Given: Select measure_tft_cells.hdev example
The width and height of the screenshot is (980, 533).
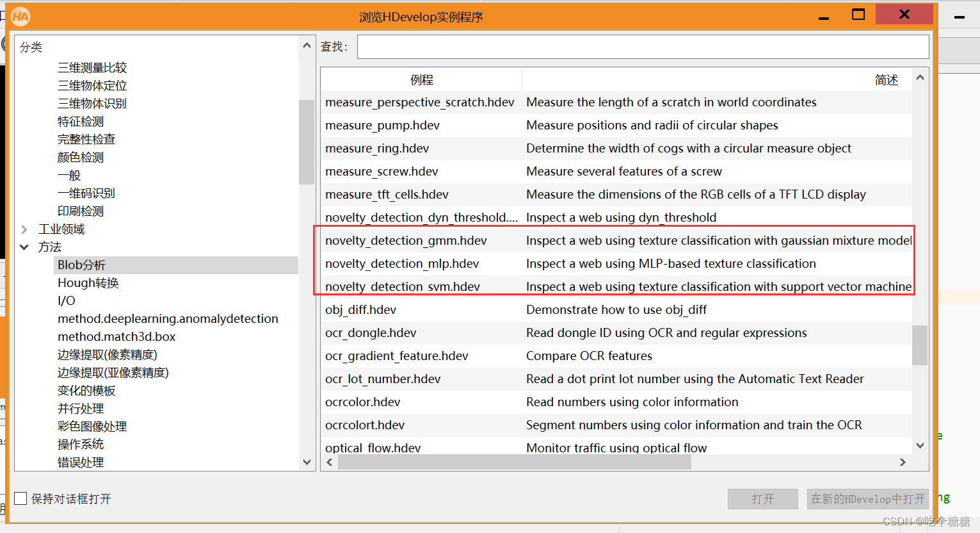Looking at the screenshot, I should (387, 195).
